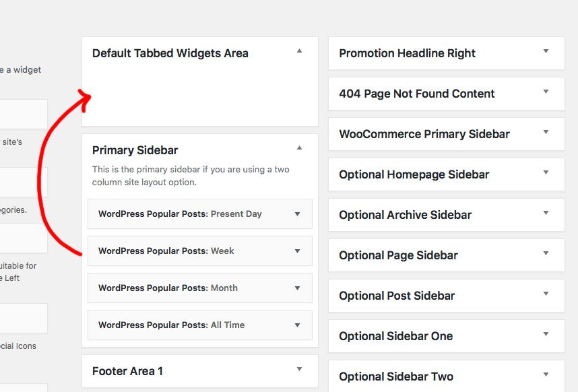The height and width of the screenshot is (392, 578).
Task: Click the Default Tabbed Widgets Area title
Action: coord(169,53)
